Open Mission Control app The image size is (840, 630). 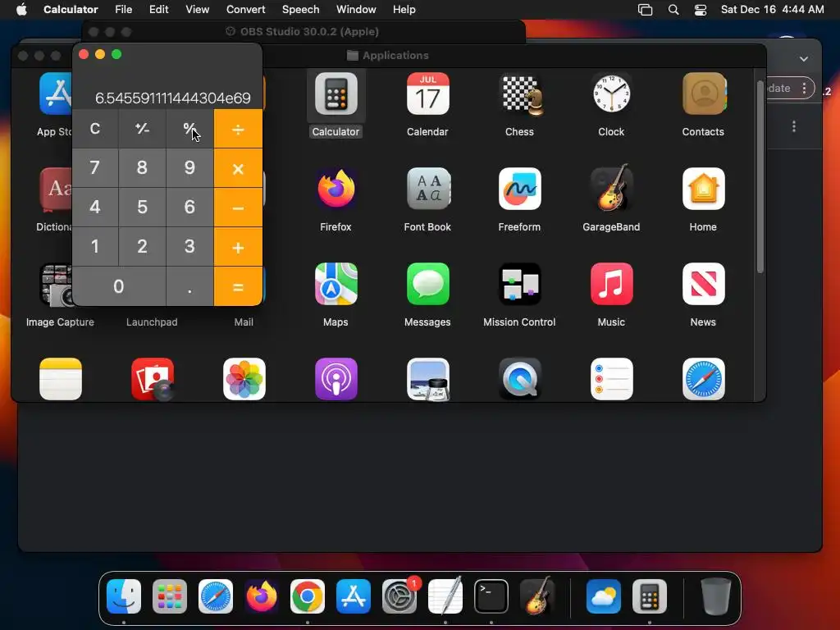[x=519, y=285]
